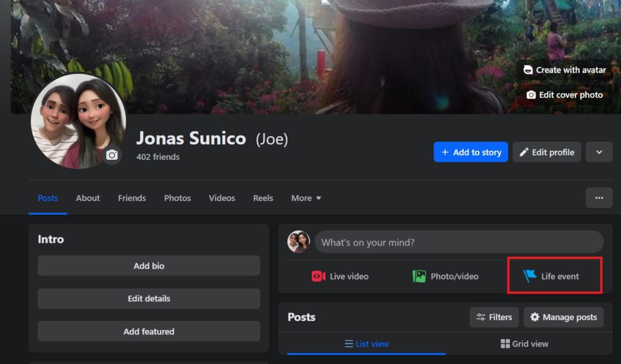621x364 pixels.
Task: Open post Filters
Action: (x=494, y=317)
